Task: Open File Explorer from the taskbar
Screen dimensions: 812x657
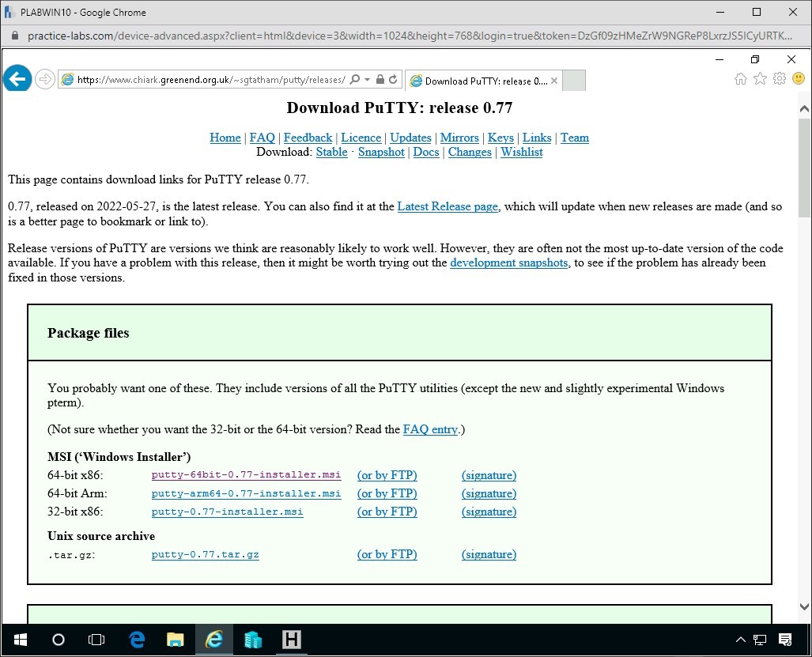Action: 175,640
